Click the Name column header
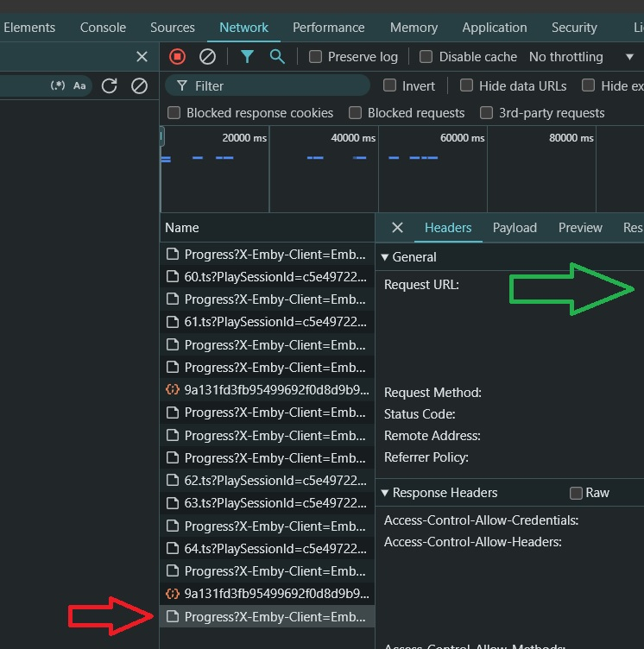The height and width of the screenshot is (649, 644). tap(267, 227)
